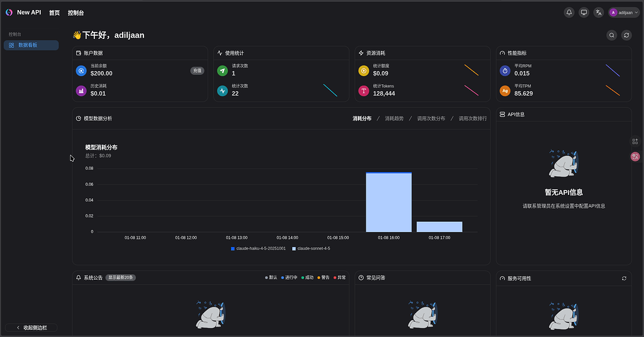Screen dimensions: 644x337
Task: Click the 服务可用性 panel title
Action: coord(519,279)
